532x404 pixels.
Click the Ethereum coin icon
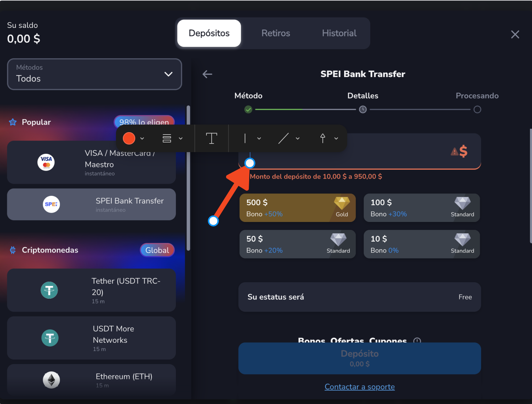(x=51, y=380)
